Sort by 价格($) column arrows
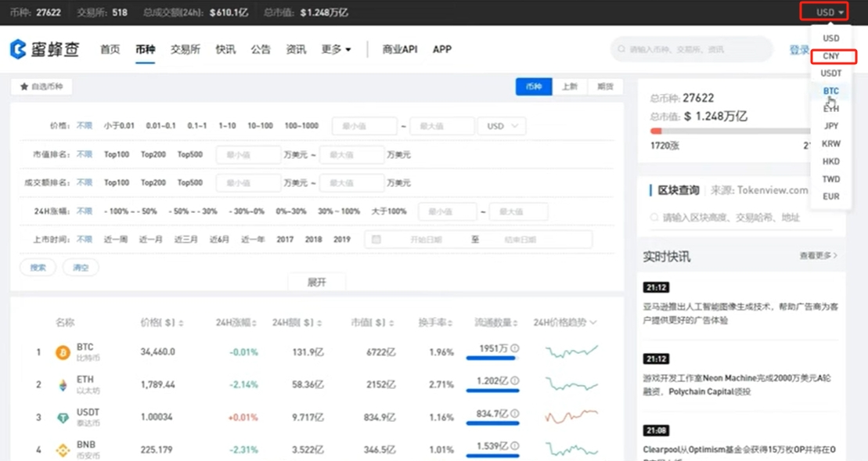 pos(181,322)
